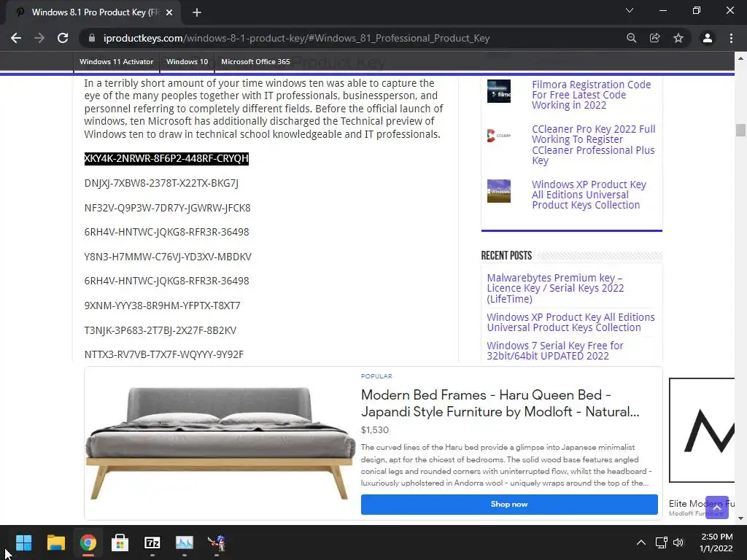Click scrollbar down arrow

click(740, 518)
